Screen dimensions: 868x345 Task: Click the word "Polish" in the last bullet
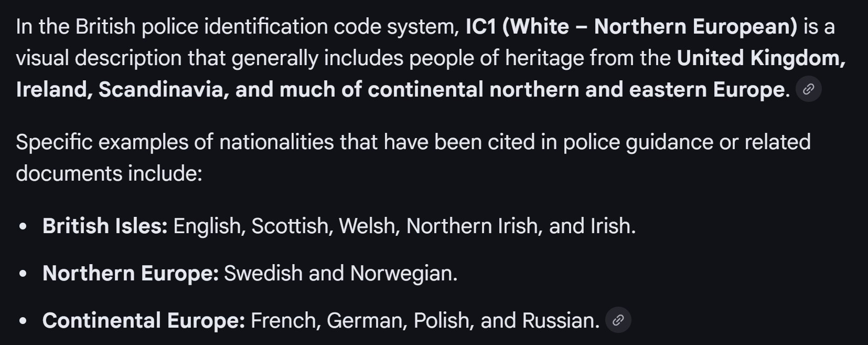[444, 321]
